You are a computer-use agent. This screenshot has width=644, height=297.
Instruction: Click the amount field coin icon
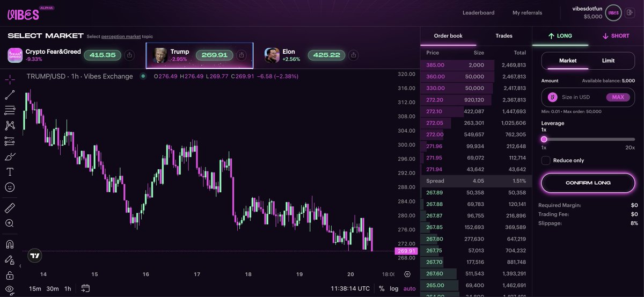click(553, 97)
